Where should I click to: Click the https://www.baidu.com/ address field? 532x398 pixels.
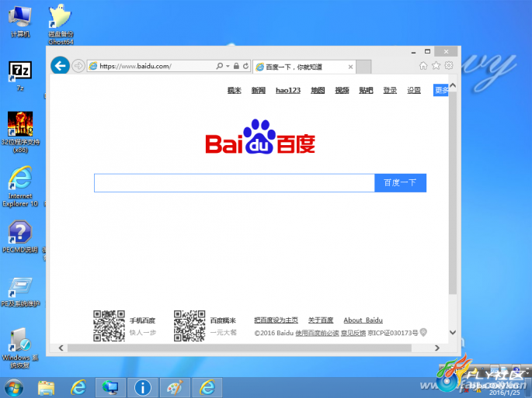(x=152, y=66)
